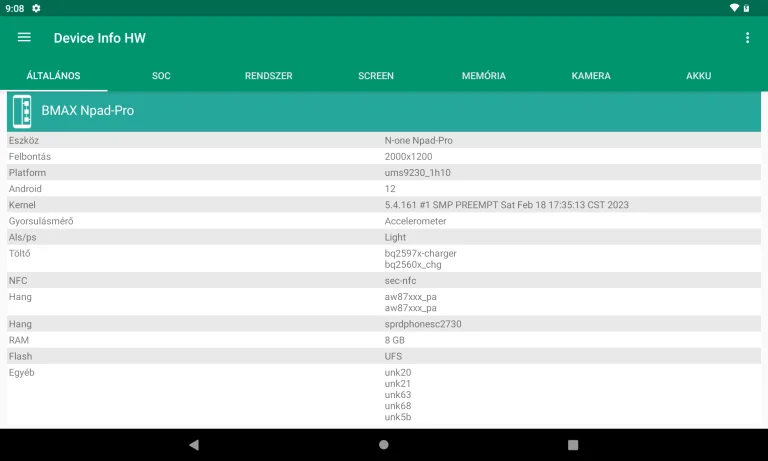Viewport: 768px width, 461px height.
Task: Switch to the KAMERA tab
Action: pos(591,75)
